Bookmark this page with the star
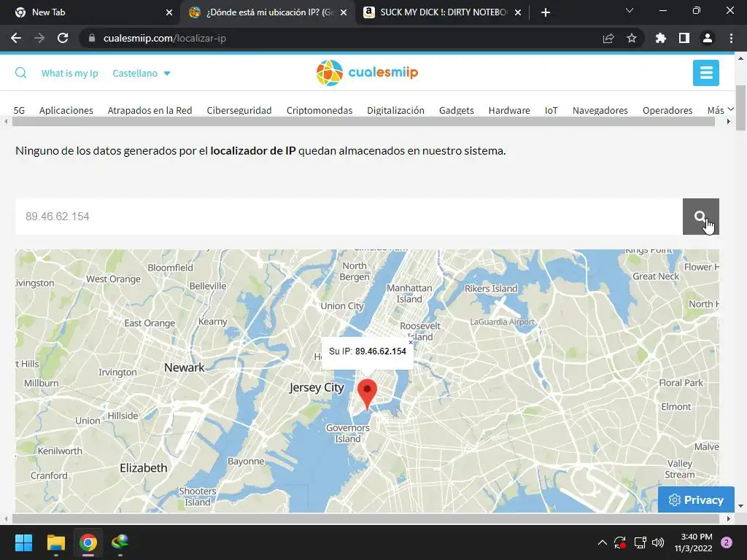The image size is (747, 560). (x=632, y=38)
